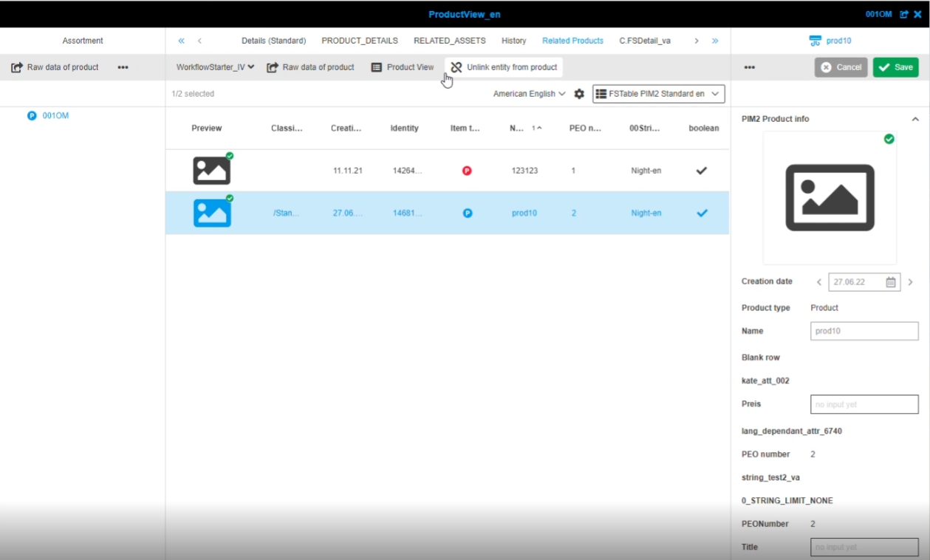Click the green Save button
The image size is (930, 560).
coord(895,67)
